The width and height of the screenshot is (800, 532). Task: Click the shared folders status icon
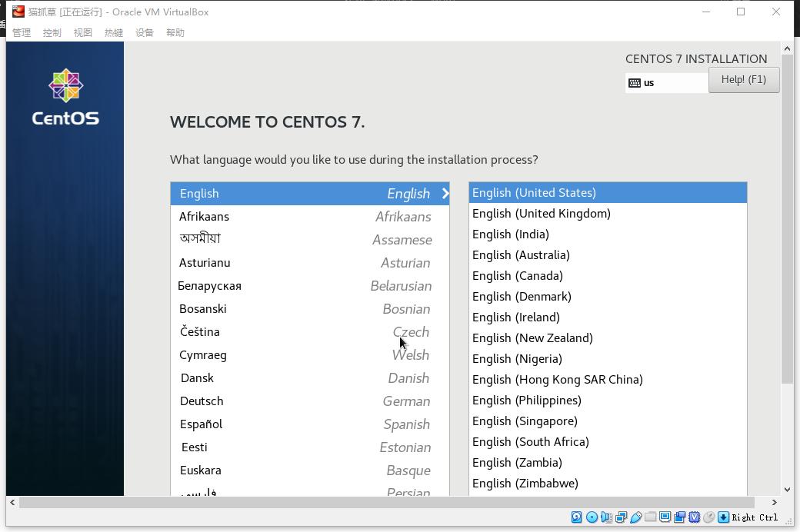click(651, 517)
